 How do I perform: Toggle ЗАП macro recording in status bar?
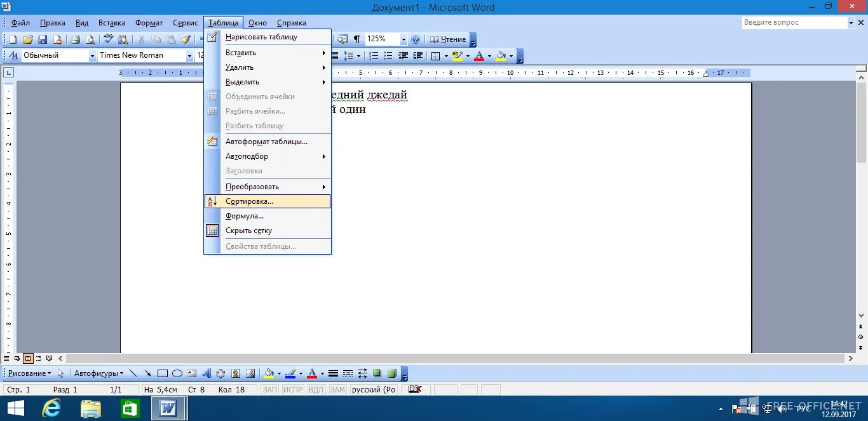point(270,390)
